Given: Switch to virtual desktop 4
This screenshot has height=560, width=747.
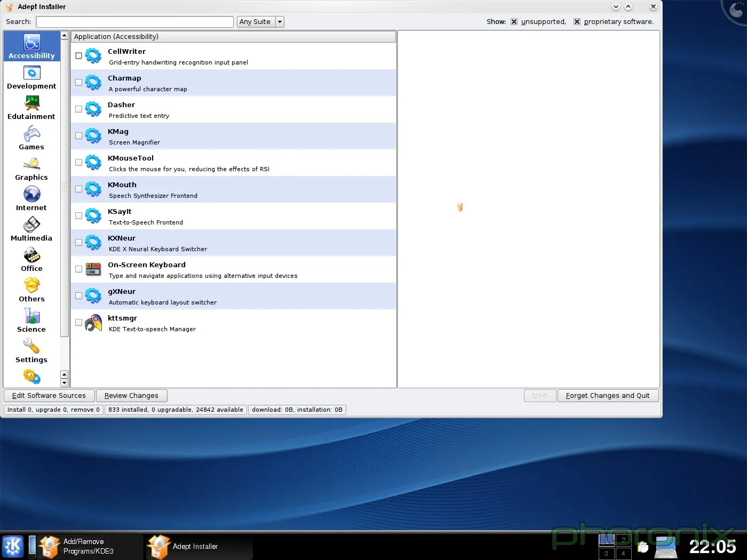Looking at the screenshot, I should (623, 553).
